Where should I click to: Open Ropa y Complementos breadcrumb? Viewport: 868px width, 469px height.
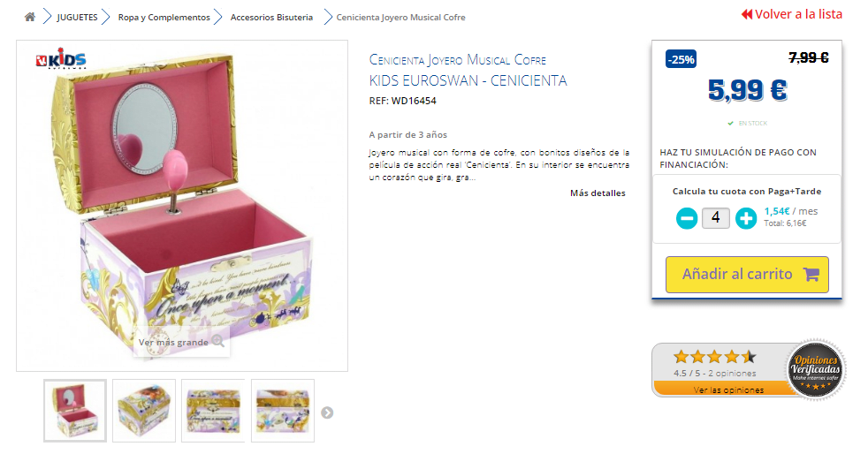click(164, 17)
